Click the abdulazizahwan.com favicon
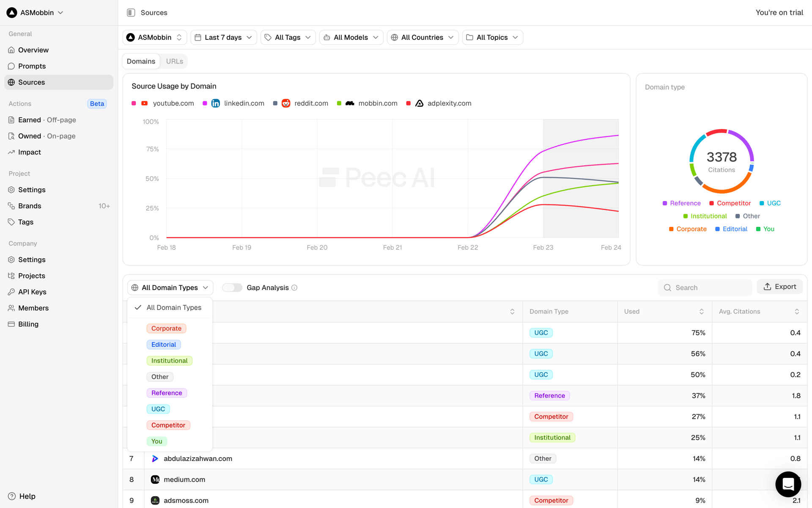The width and height of the screenshot is (812, 508). pyautogui.click(x=155, y=458)
